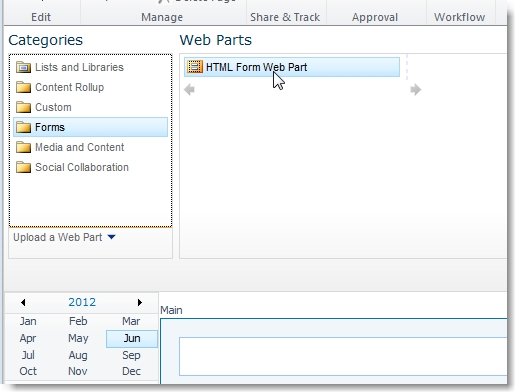515x392 pixels.
Task: Click the Manage ribbon group label
Action: [x=162, y=17]
